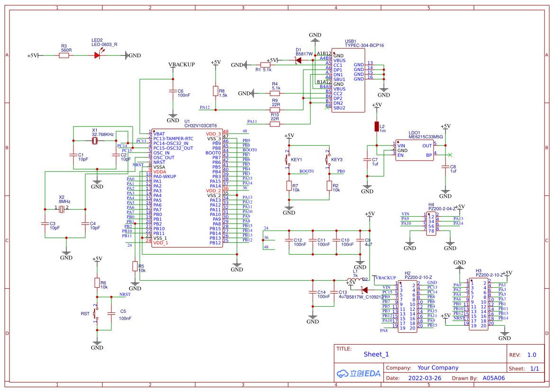This screenshot has height=392, width=554.
Task: Select the D1 B5817W diode symbol
Action: pos(299,60)
